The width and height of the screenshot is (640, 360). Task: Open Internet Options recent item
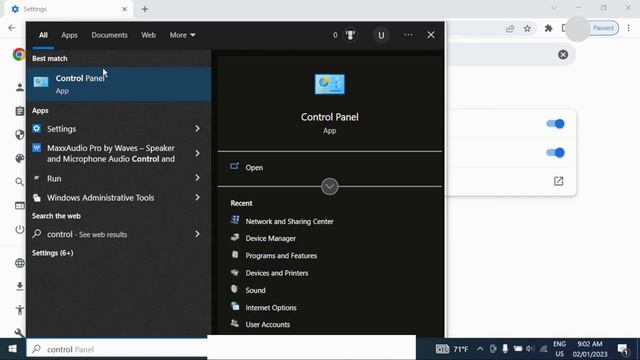[271, 308]
